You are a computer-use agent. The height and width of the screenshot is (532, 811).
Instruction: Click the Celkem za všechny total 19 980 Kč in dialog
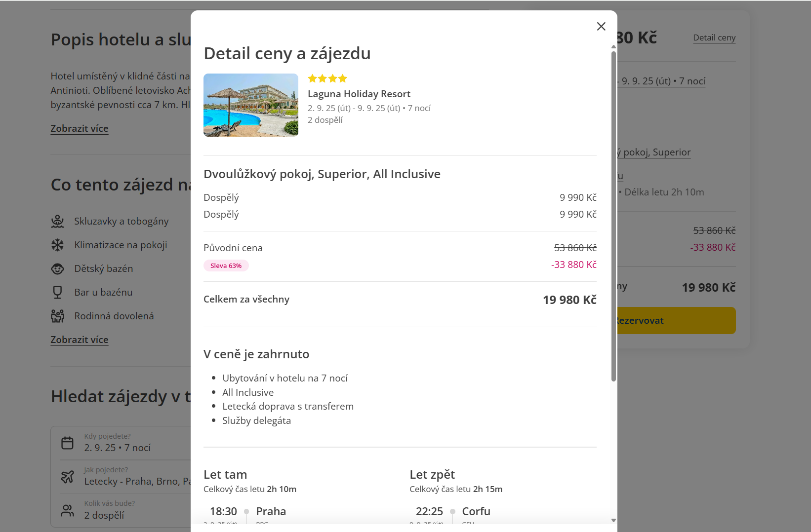point(569,300)
